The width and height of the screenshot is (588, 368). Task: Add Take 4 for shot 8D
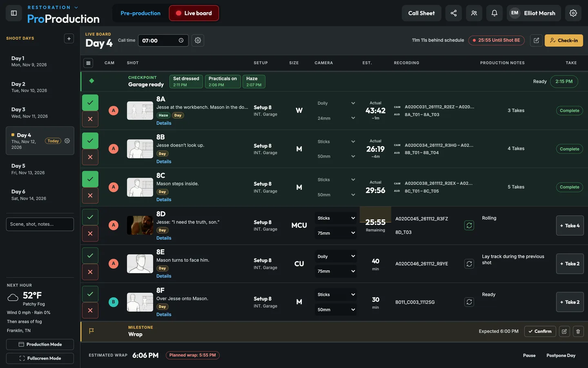570,226
